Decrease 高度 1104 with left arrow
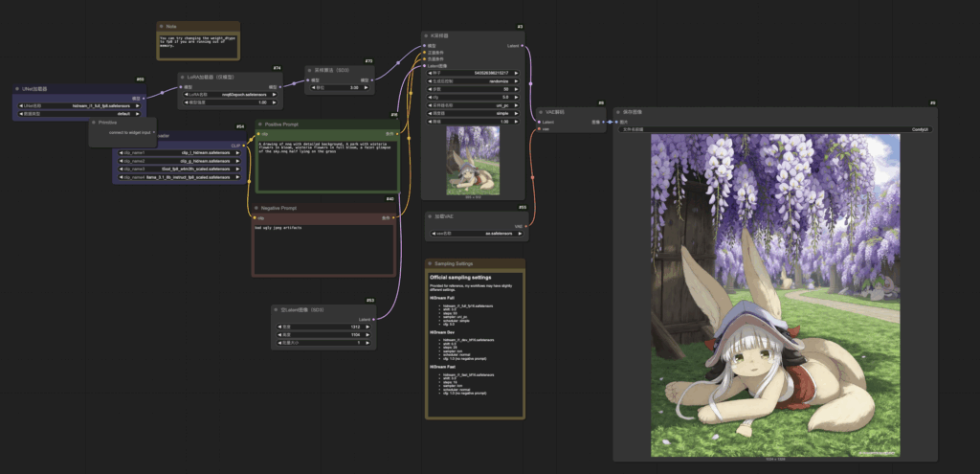The height and width of the screenshot is (474, 980). pyautogui.click(x=279, y=334)
